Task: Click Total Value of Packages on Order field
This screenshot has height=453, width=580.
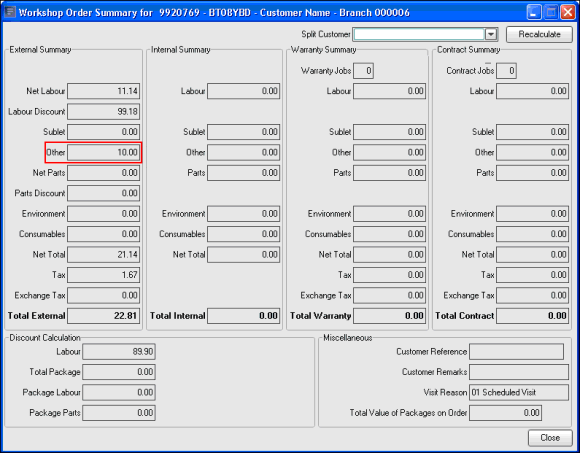Action: 506,413
